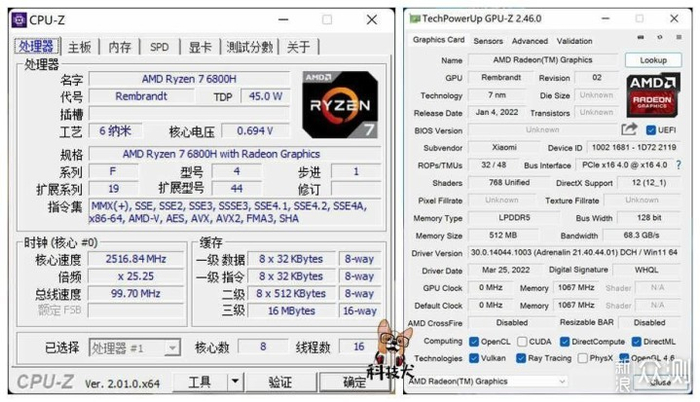This screenshot has height=402, width=700.
Task: Click the GPU-Z app icon in title bar
Action: pyautogui.click(x=415, y=18)
